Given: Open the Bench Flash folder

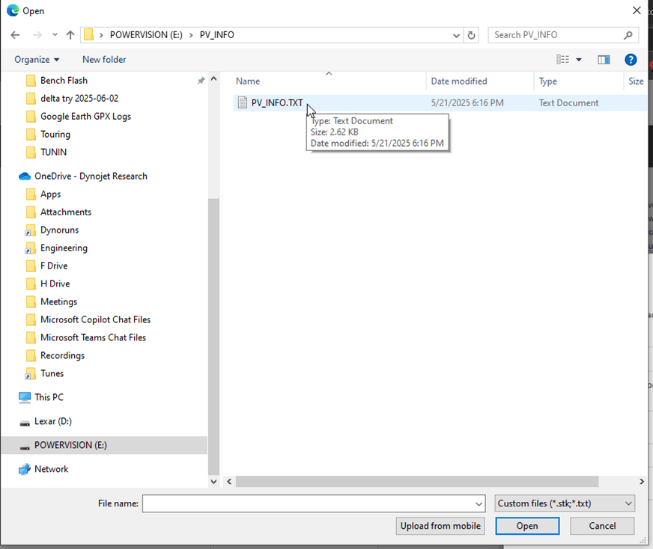Looking at the screenshot, I should pos(64,80).
